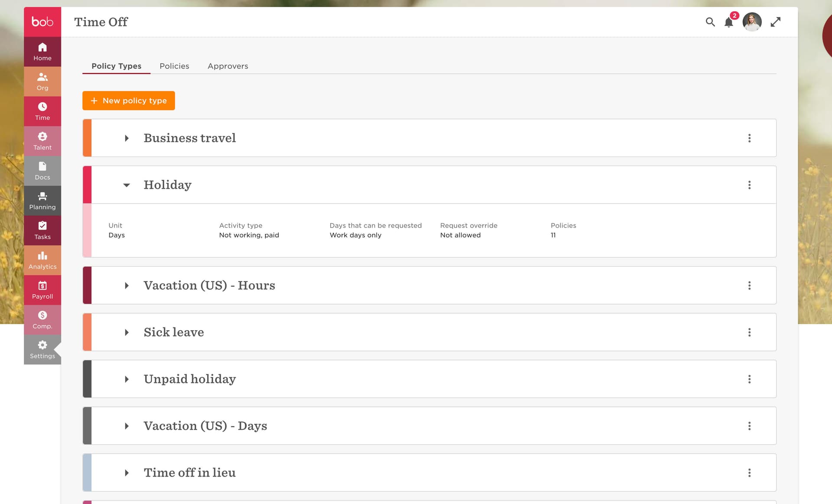
Task: Open Time off in lieu options menu
Action: (749, 473)
